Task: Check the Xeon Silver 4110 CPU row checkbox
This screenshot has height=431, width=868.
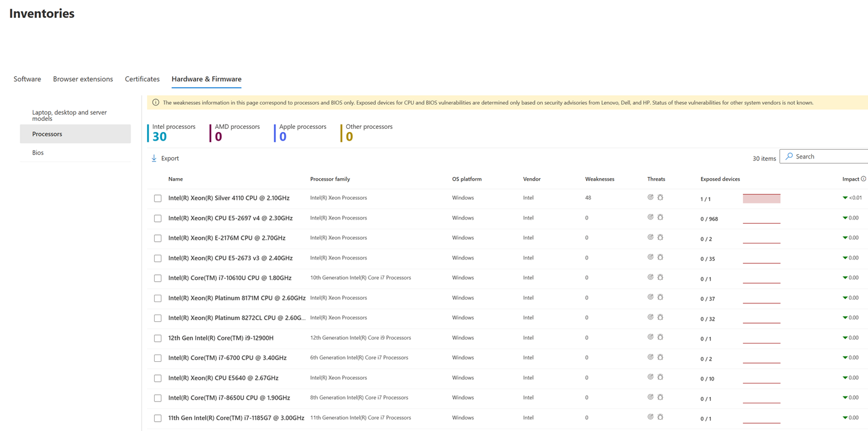Action: point(158,199)
